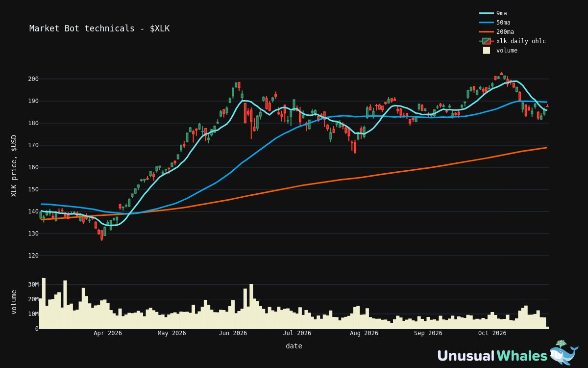Click the 190 price axis label
Image resolution: width=588 pixels, height=368 pixels.
tap(33, 101)
